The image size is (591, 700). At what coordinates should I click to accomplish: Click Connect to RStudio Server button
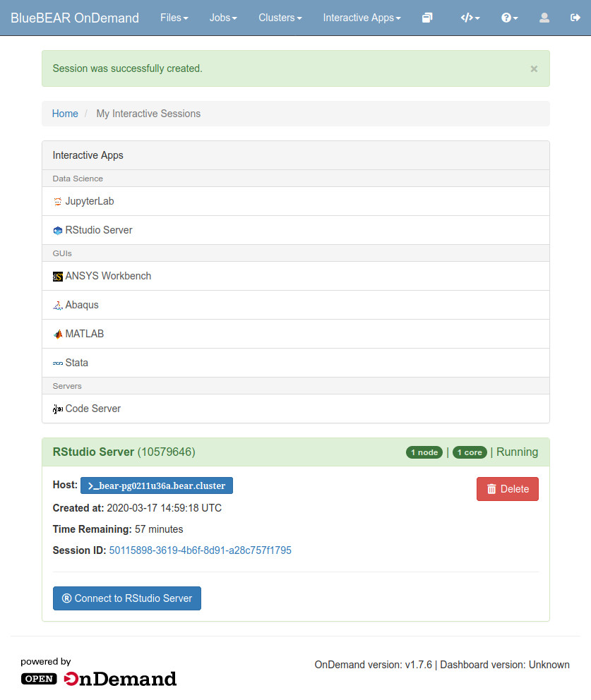(127, 598)
